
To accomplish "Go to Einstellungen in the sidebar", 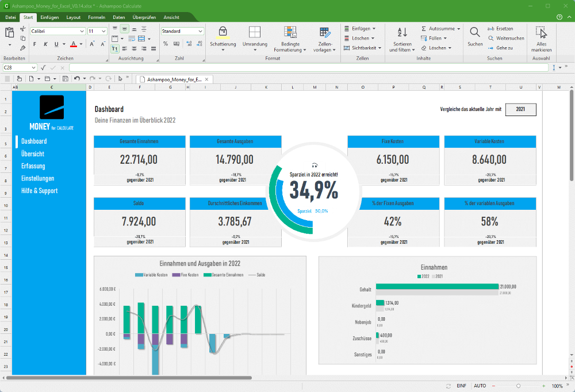I will (x=37, y=178).
